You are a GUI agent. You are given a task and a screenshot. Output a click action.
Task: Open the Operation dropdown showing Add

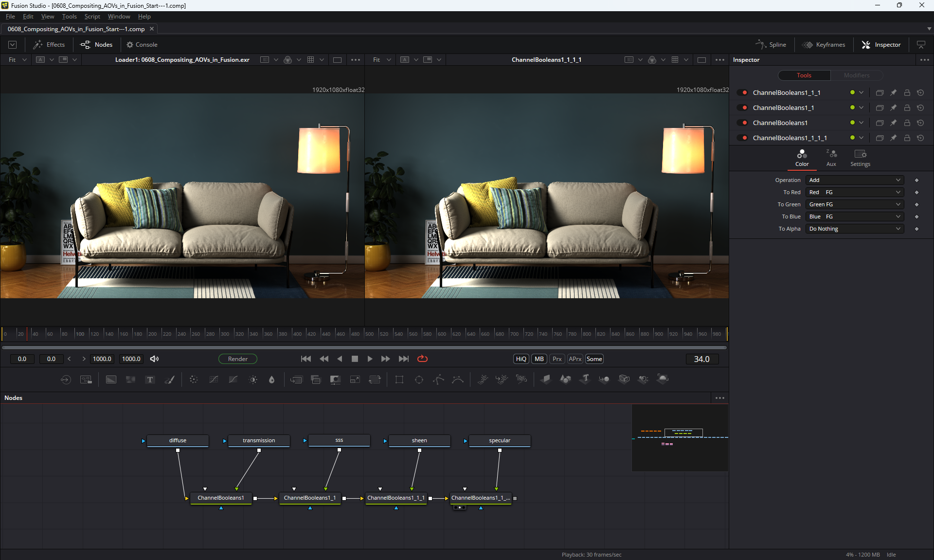coord(854,180)
